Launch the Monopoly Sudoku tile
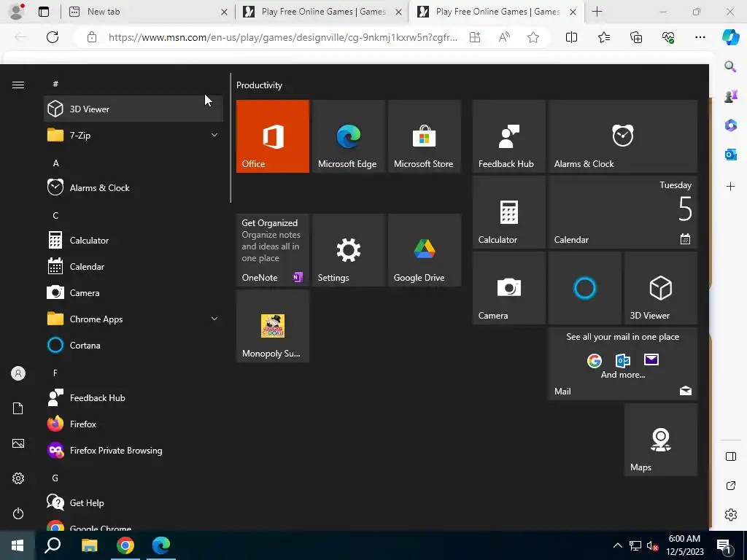The width and height of the screenshot is (747, 560). (x=273, y=326)
